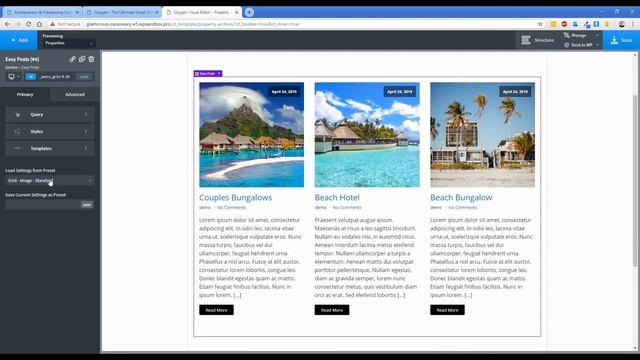Click Read More under Beach Bungalow
640x360 pixels.
(x=447, y=310)
